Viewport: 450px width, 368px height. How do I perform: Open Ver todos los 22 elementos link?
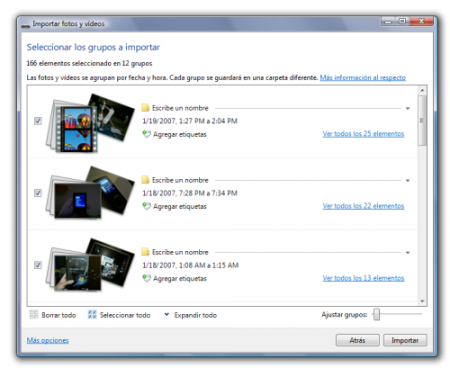[363, 206]
